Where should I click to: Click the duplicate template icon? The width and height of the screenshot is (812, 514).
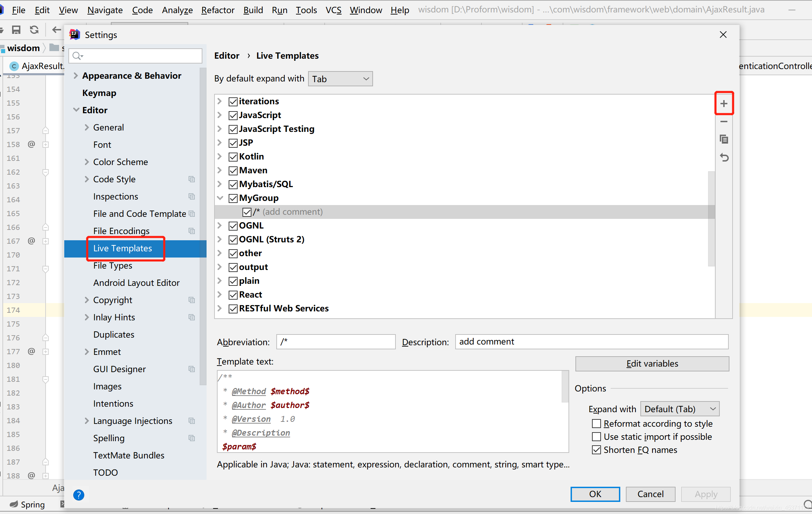[724, 139]
